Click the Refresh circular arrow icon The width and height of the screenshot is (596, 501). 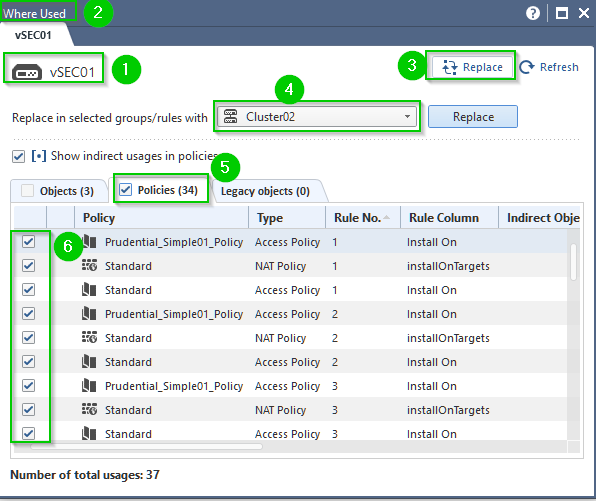click(x=527, y=67)
